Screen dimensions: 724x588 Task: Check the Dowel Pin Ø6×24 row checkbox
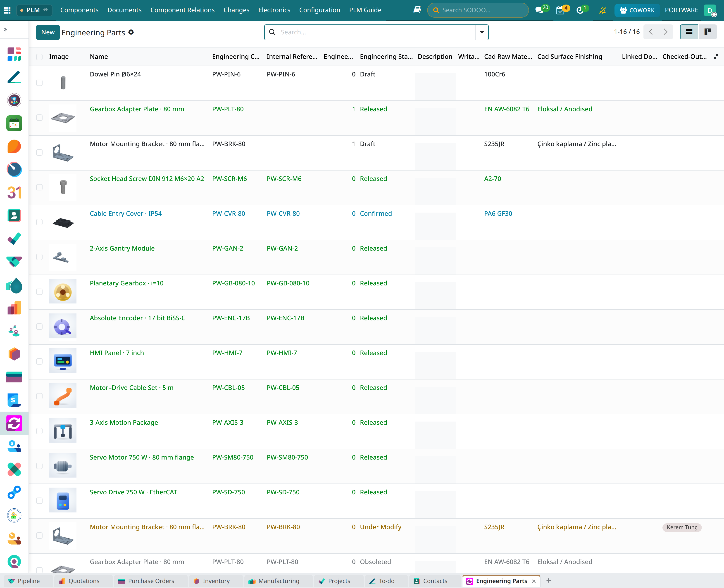tap(39, 83)
